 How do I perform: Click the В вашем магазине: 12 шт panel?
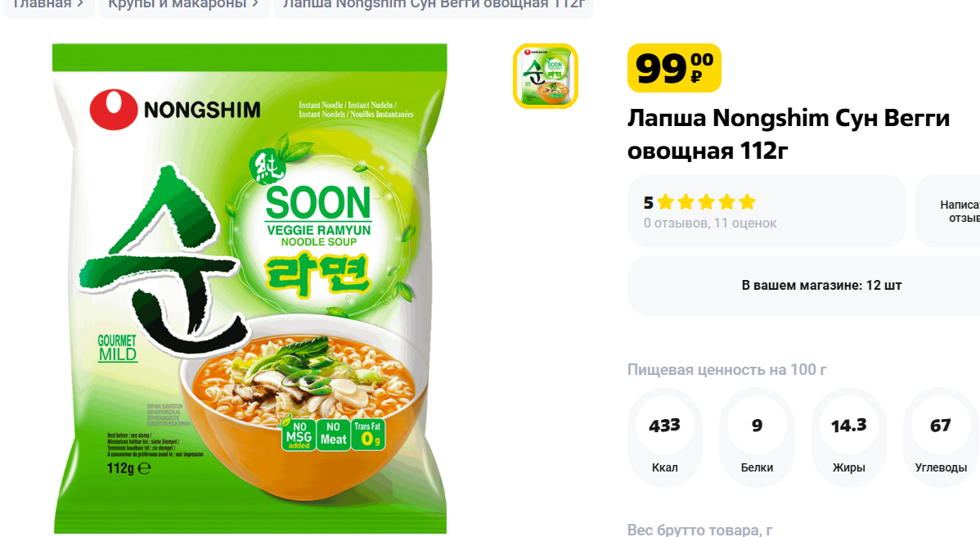(804, 285)
